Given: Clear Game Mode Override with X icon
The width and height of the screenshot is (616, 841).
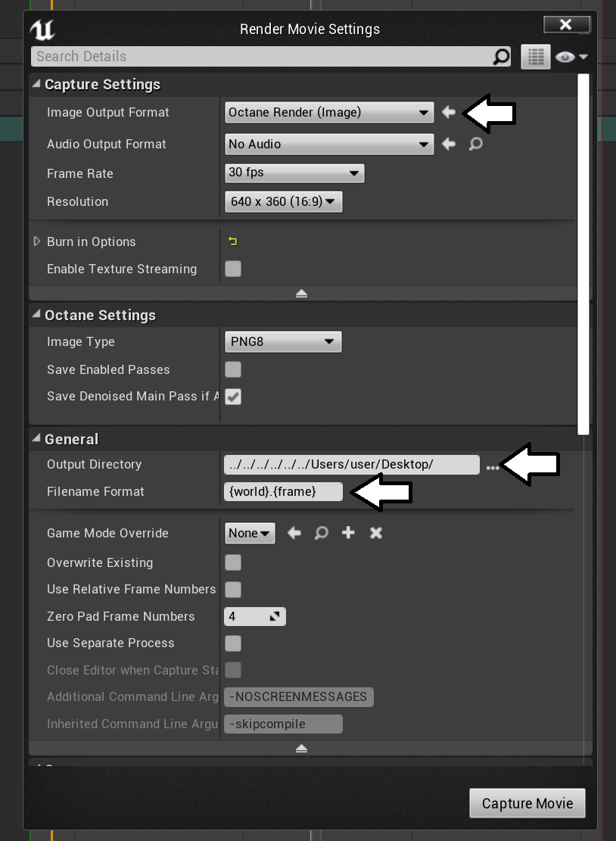Looking at the screenshot, I should coord(375,533).
